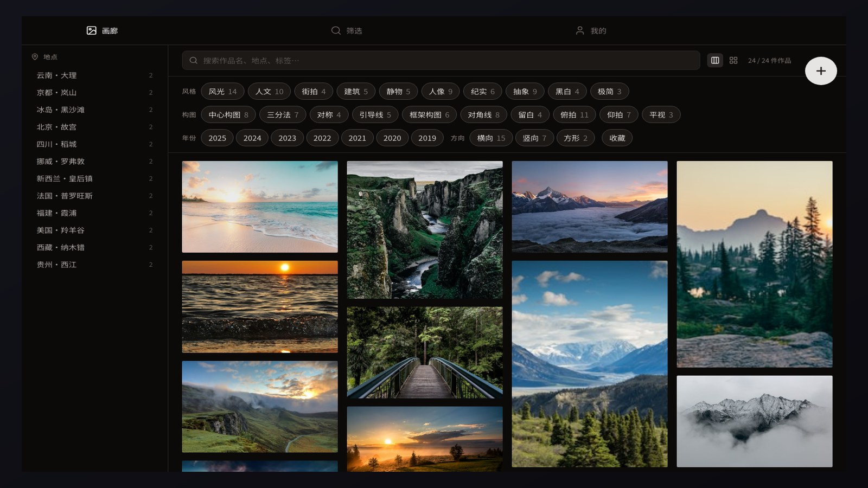Open the black-and-white misty mountain photo

755,421
